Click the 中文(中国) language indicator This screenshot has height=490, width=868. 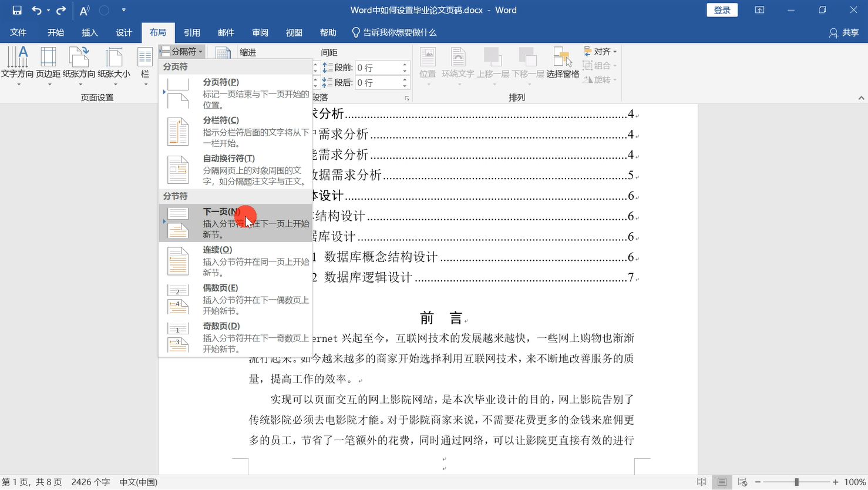coord(139,482)
